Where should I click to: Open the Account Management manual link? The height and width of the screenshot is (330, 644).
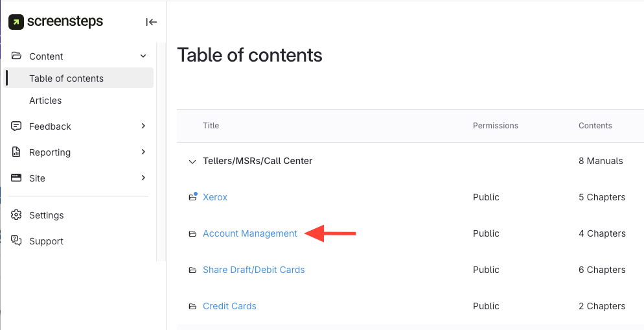point(249,233)
